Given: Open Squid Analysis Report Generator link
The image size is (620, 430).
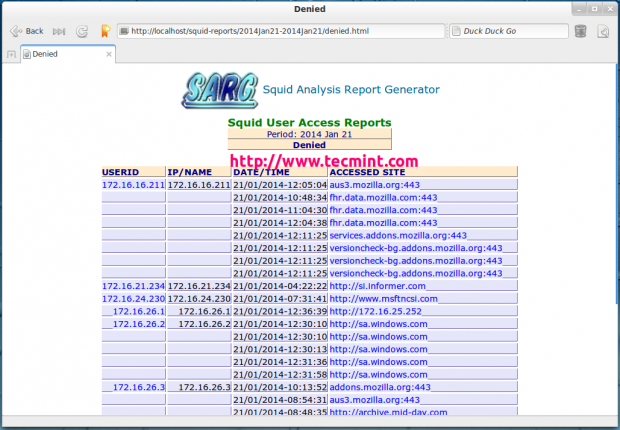Looking at the screenshot, I should [x=351, y=90].
